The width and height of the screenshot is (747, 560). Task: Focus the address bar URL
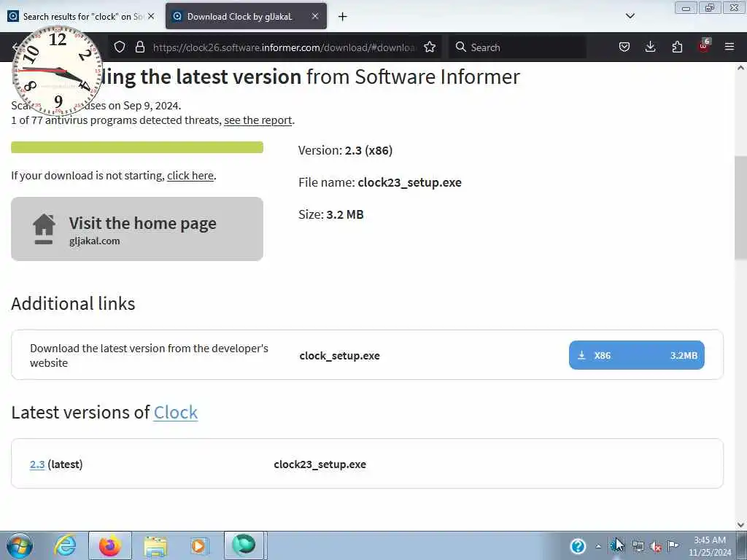pyautogui.click(x=285, y=47)
